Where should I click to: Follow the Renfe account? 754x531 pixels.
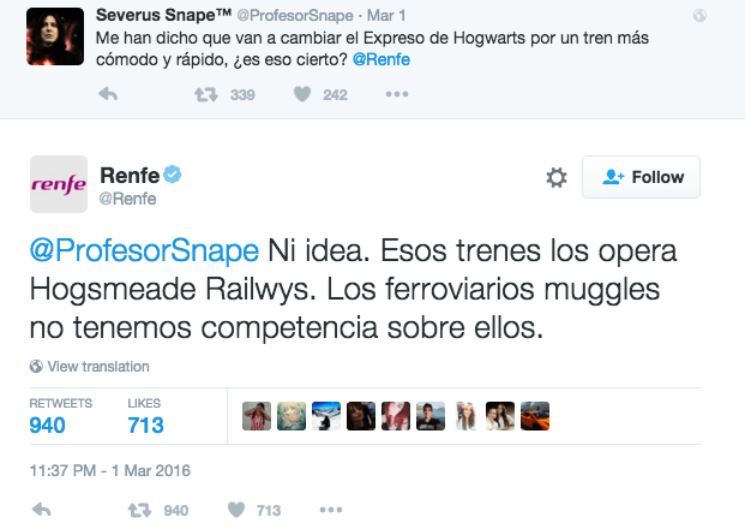pyautogui.click(x=641, y=177)
